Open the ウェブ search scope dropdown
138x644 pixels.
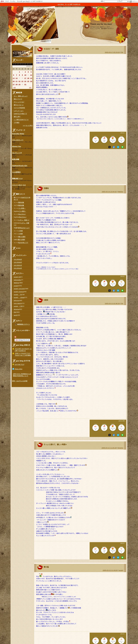click(x=123, y=1)
